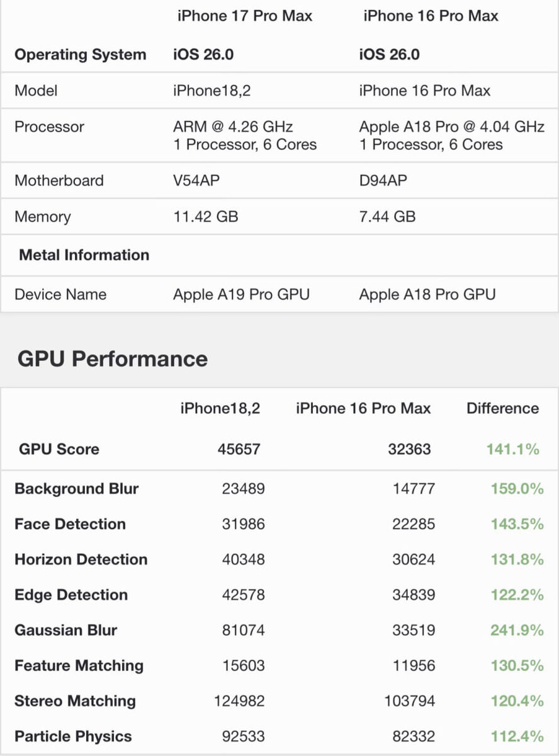Click the iPhone 16 Pro Max column header
Image resolution: width=559 pixels, height=756 pixels.
click(431, 16)
